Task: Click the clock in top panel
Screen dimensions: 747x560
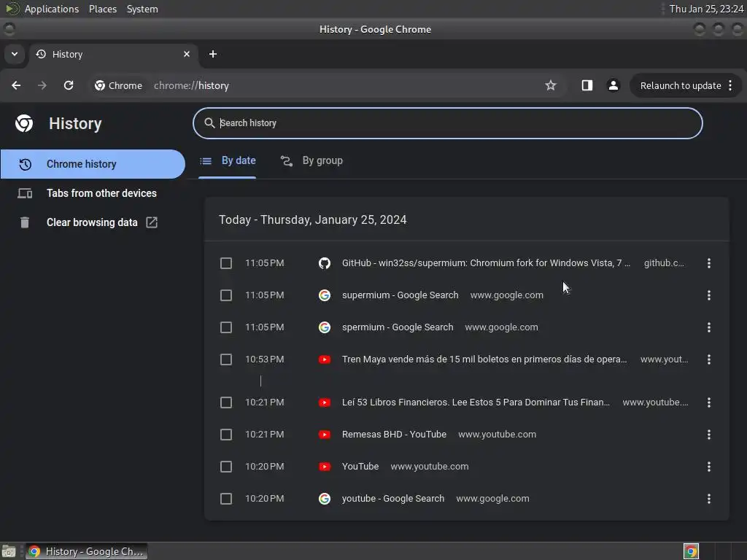Action: 706,9
